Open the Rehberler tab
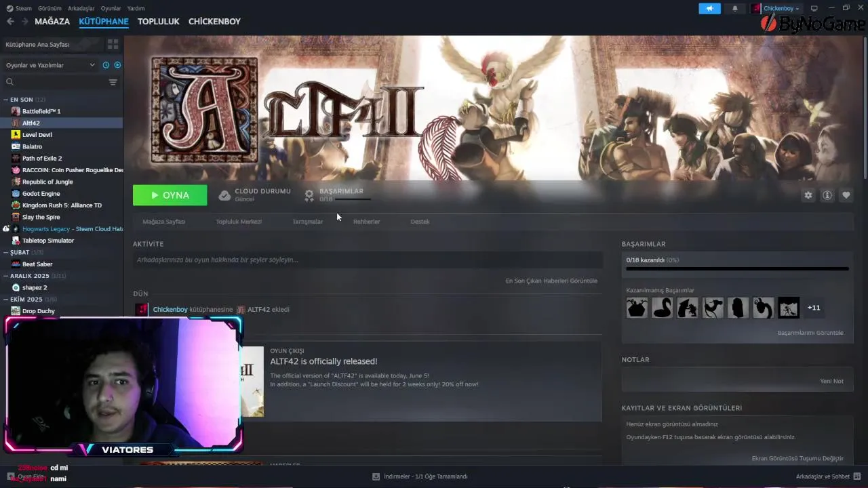Viewport: 868px width, 488px height. point(367,222)
